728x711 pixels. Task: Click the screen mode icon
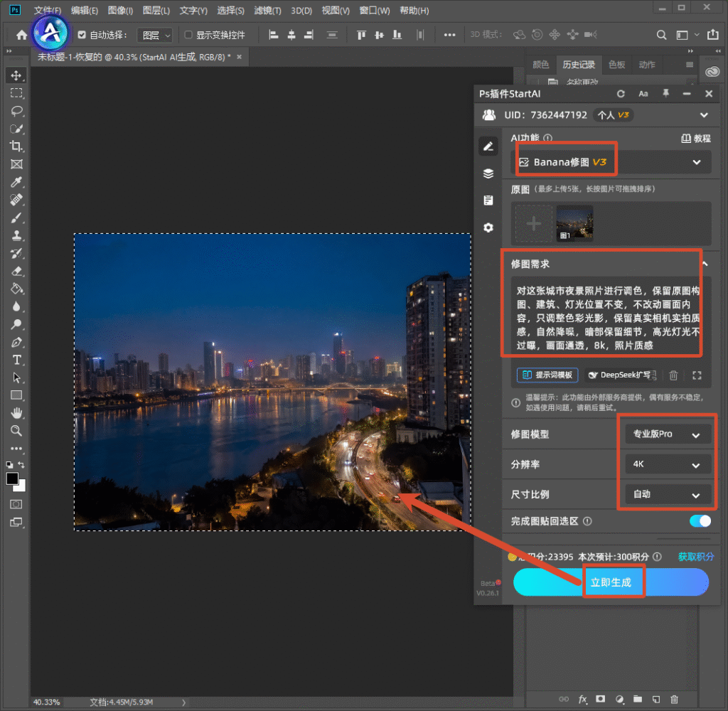point(16,522)
